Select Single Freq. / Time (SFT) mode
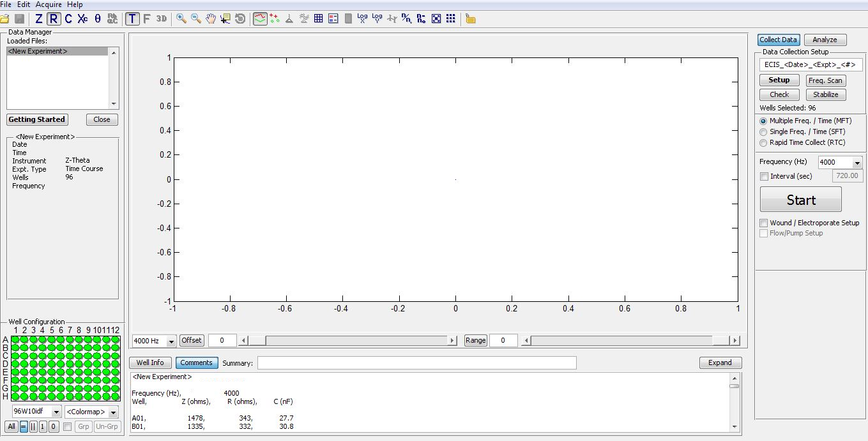This screenshot has height=441, width=868. [x=763, y=131]
